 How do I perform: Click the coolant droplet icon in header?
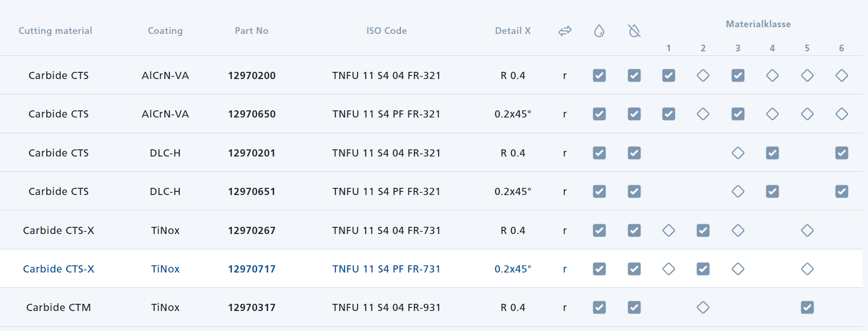coord(599,31)
